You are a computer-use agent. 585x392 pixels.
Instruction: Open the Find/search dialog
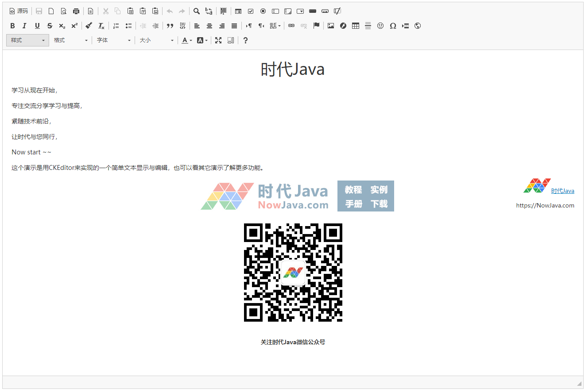[x=197, y=11]
